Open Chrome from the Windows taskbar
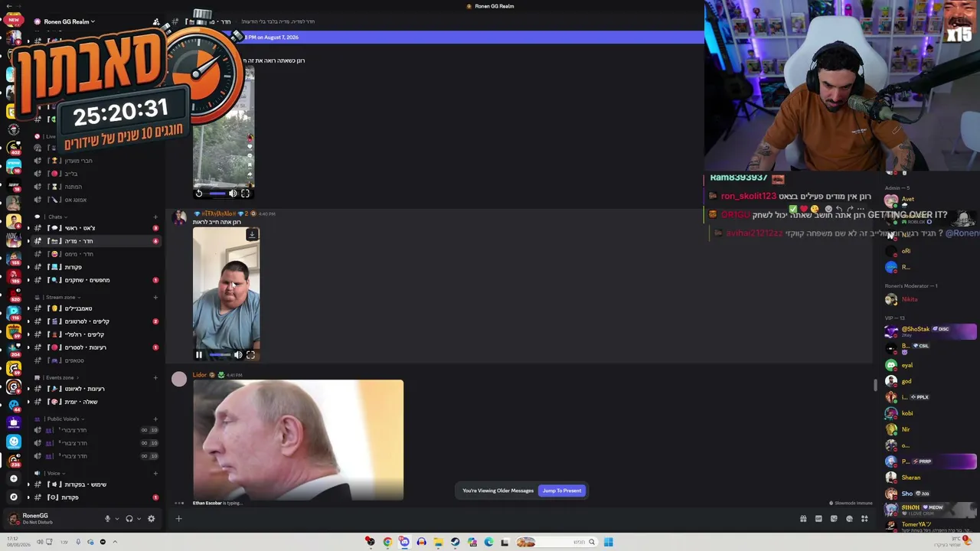This screenshot has width=980, height=551. (387, 543)
